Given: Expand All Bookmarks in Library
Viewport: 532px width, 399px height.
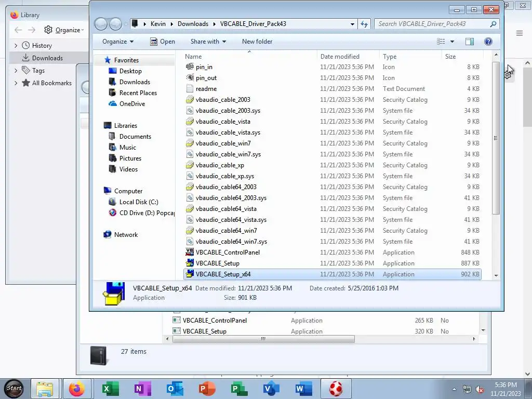Looking at the screenshot, I should pos(16,83).
